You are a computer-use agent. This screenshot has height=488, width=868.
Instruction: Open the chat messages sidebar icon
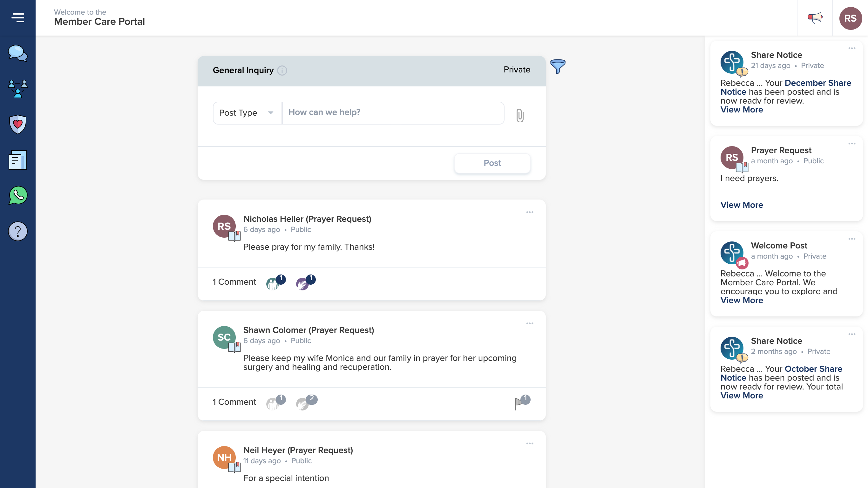pyautogui.click(x=17, y=53)
